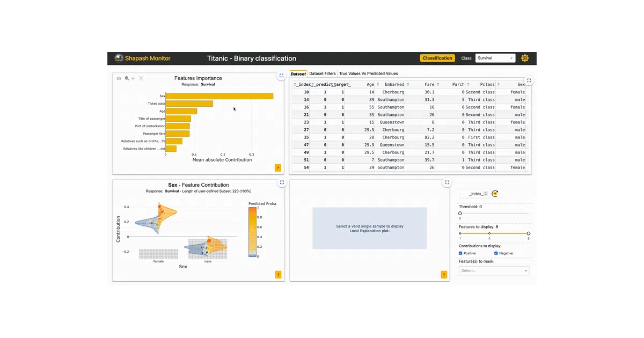Open the Feature(s) to mask dropdown
The height and width of the screenshot is (338, 644).
point(494,271)
